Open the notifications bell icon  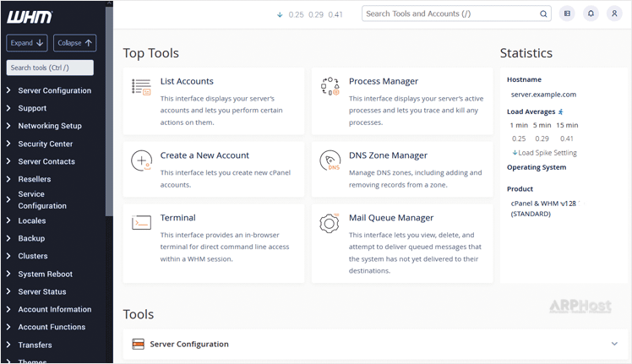coord(591,14)
